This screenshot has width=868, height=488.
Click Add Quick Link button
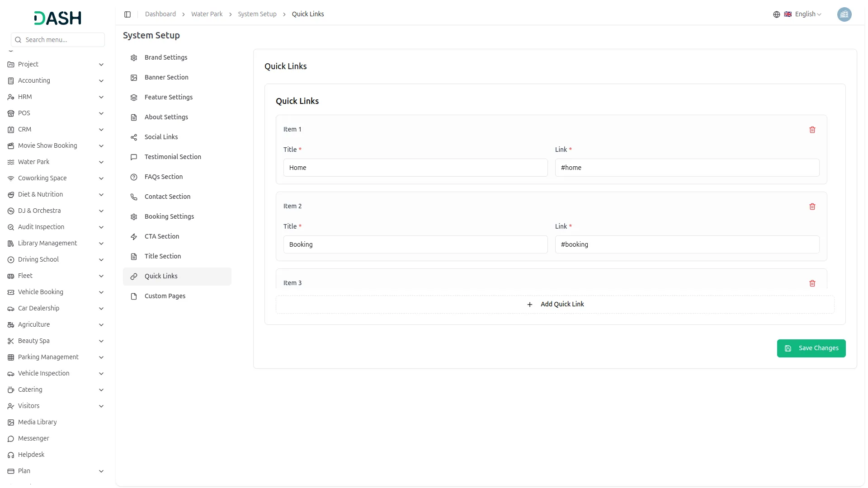[555, 305]
